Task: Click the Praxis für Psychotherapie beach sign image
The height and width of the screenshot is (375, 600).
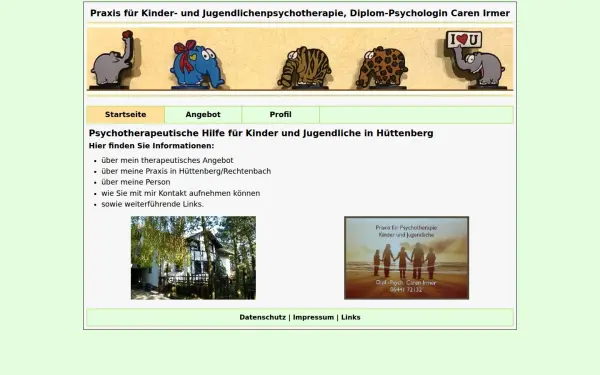Action: click(406, 258)
